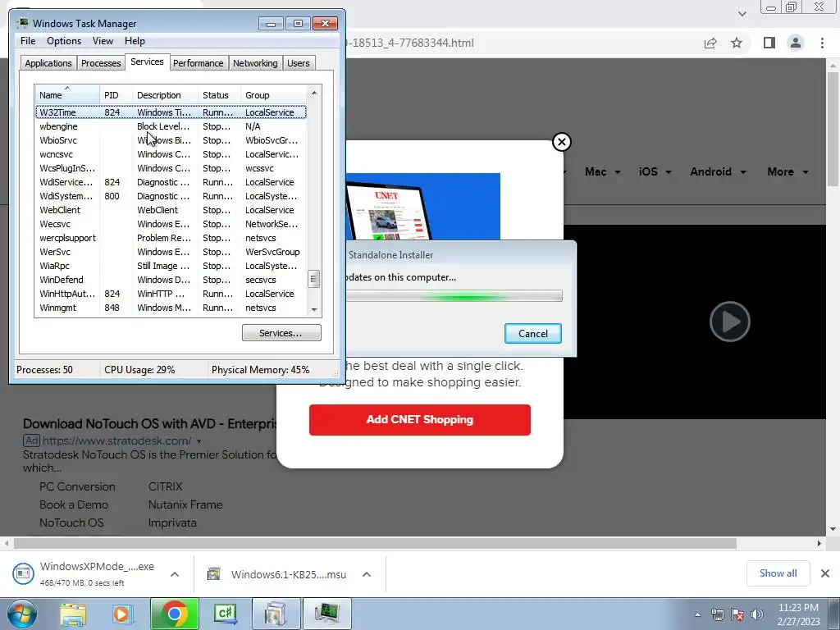Click the Services... button

tap(281, 333)
